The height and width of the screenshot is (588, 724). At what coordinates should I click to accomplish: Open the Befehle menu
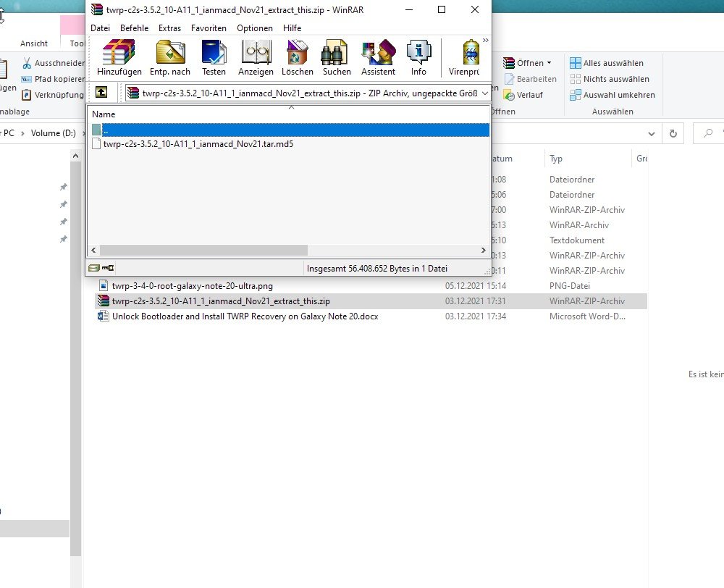(x=135, y=28)
